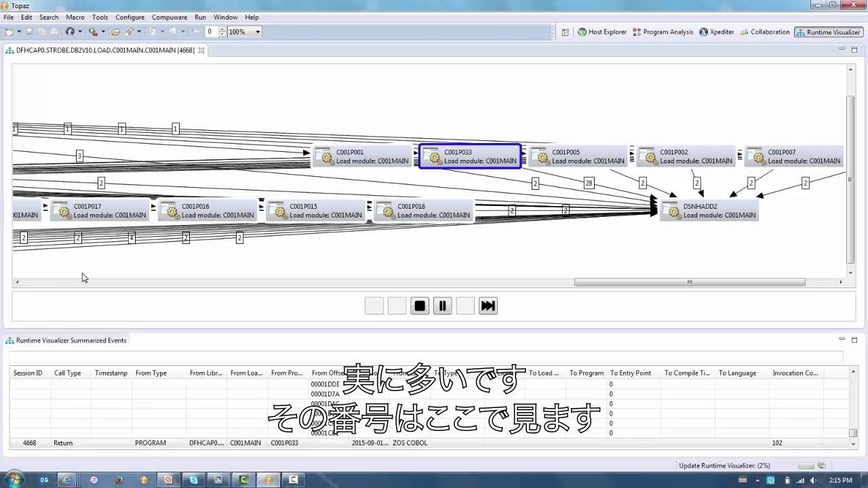
Task: Click the Save toolbar icon
Action: click(29, 32)
